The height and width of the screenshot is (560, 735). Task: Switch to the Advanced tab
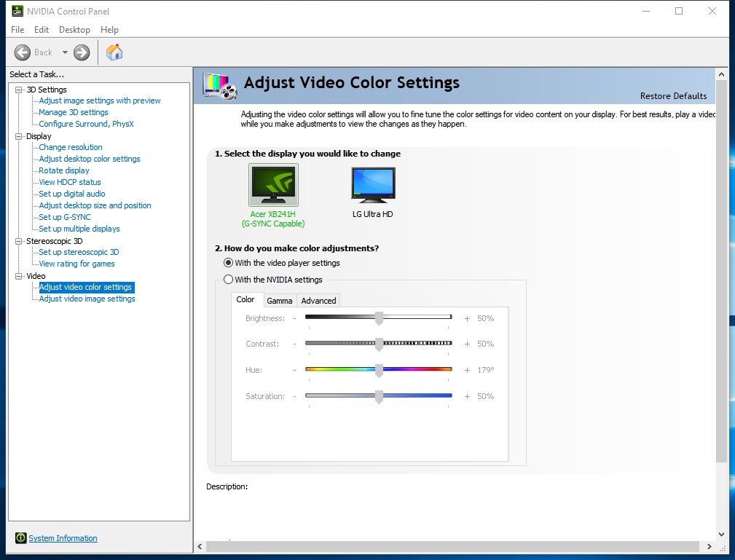[x=318, y=301]
